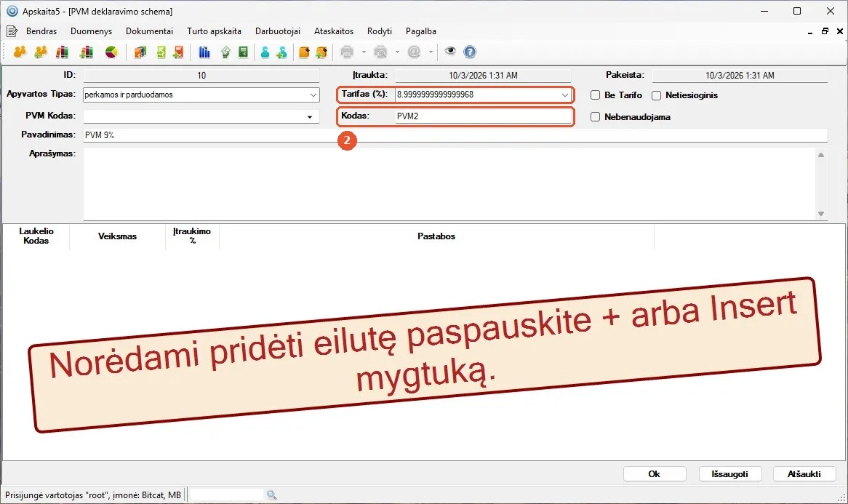Click the status bar search input box

[x=227, y=495]
